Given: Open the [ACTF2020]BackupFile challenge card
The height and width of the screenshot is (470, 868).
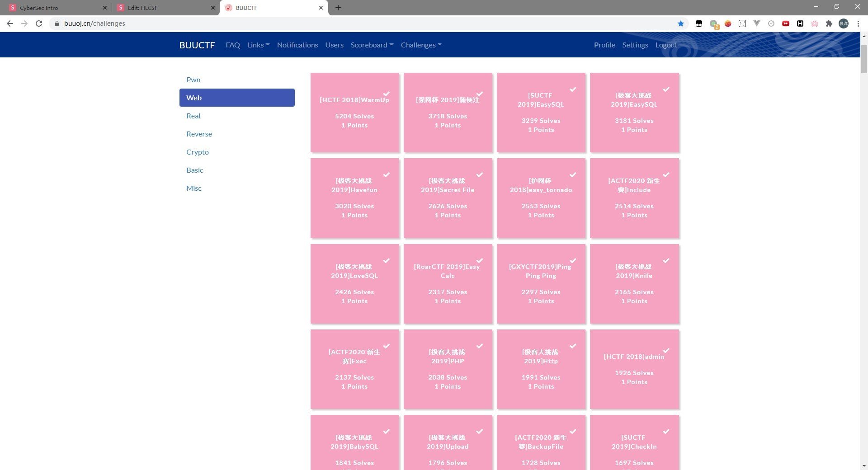Looking at the screenshot, I should click(x=541, y=442).
